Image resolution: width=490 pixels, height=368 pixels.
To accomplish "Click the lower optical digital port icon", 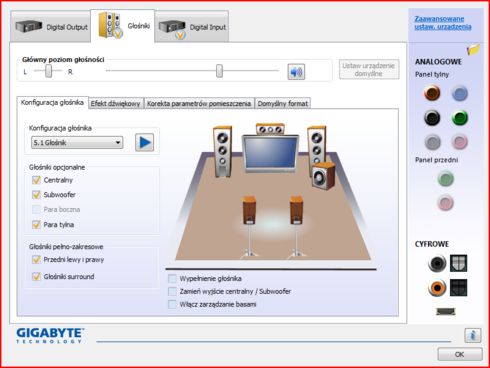I will coord(458,287).
